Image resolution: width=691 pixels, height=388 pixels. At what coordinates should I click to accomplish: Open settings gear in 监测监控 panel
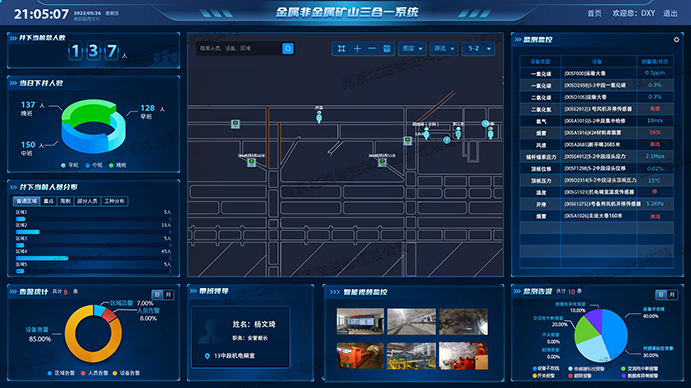(676, 40)
